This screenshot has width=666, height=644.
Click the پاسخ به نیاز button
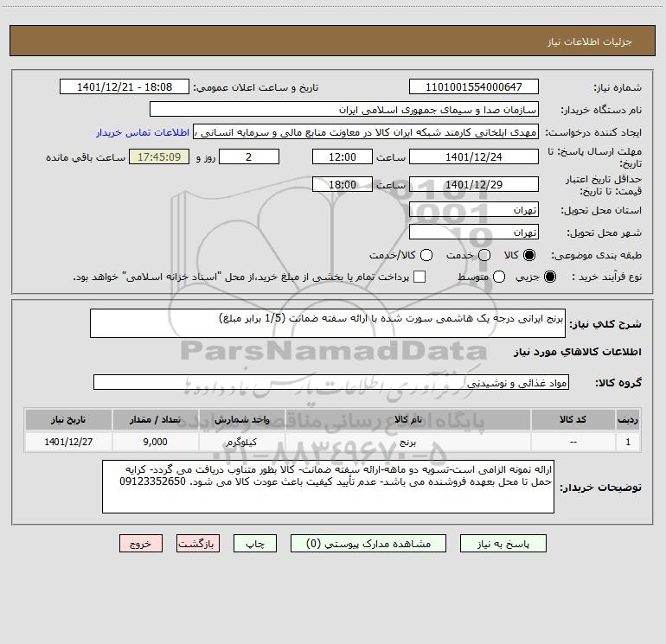point(503,544)
